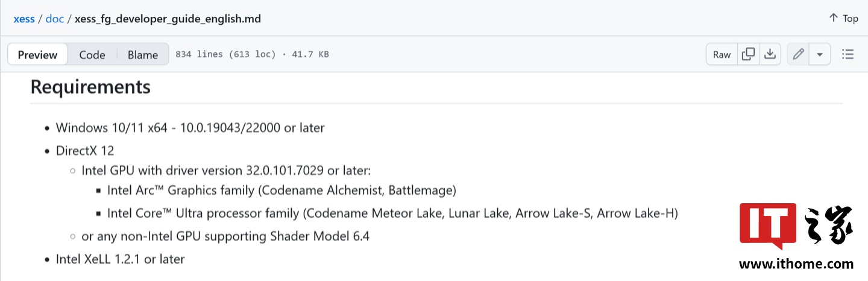
Task: Click the xess_fg_developer_guide_english.md file name
Action: 168,19
